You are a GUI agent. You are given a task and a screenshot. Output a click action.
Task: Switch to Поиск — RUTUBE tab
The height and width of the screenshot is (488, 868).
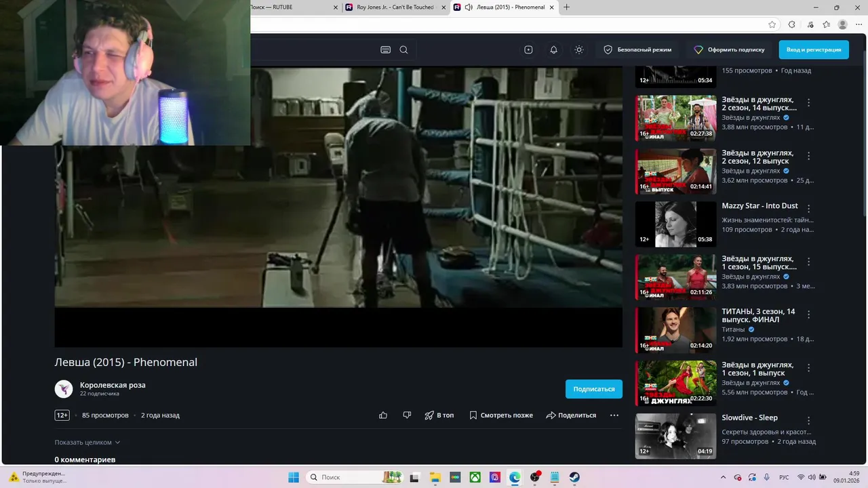coord(294,7)
